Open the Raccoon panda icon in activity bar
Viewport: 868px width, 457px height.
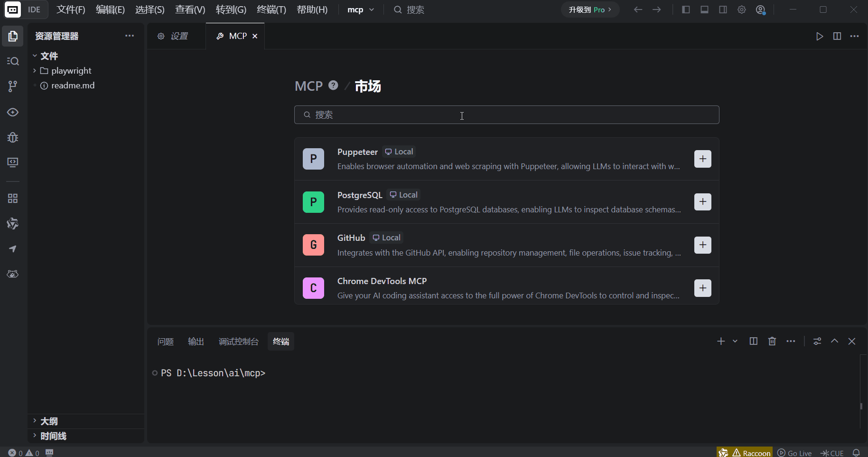click(13, 274)
